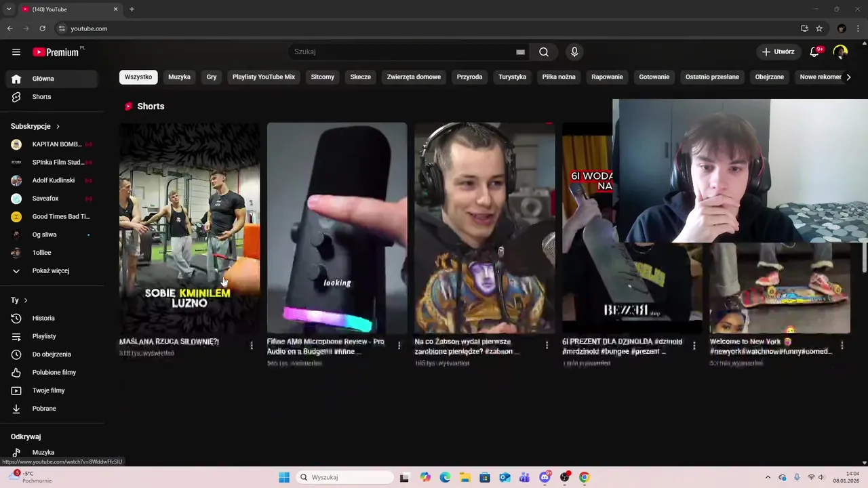The height and width of the screenshot is (488, 868).
Task: Select Ostatnio przesłane chip
Action: [712, 77]
